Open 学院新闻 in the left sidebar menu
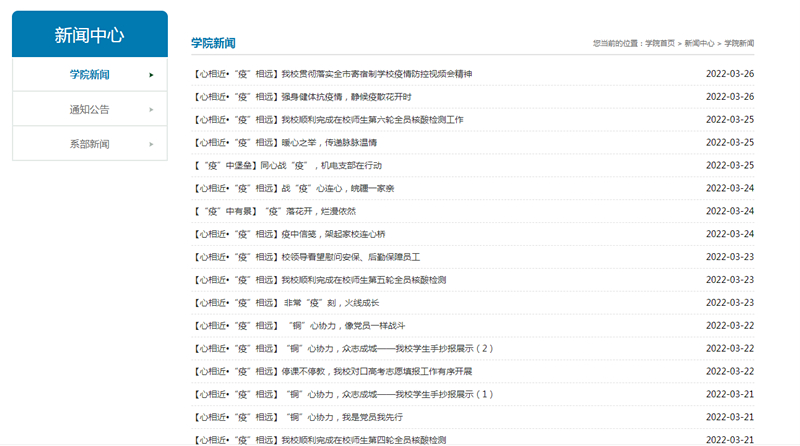Viewport: 800px width, 446px height. click(x=90, y=75)
